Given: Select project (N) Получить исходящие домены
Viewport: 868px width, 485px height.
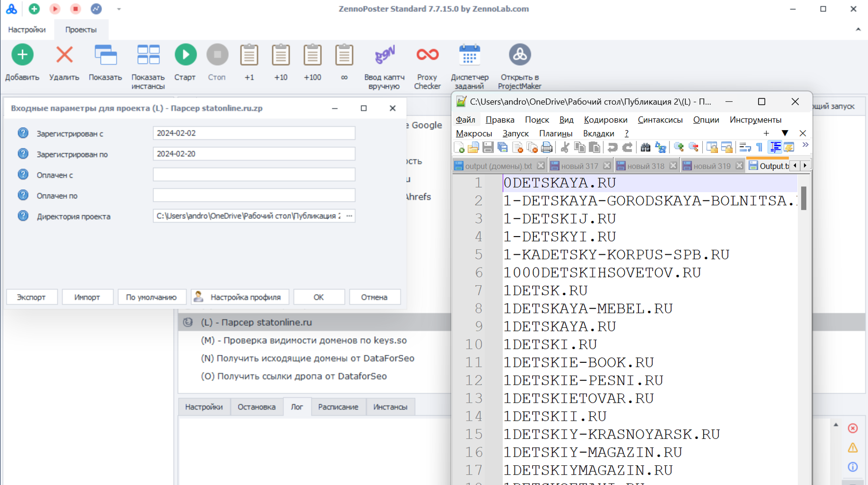Looking at the screenshot, I should [x=308, y=358].
